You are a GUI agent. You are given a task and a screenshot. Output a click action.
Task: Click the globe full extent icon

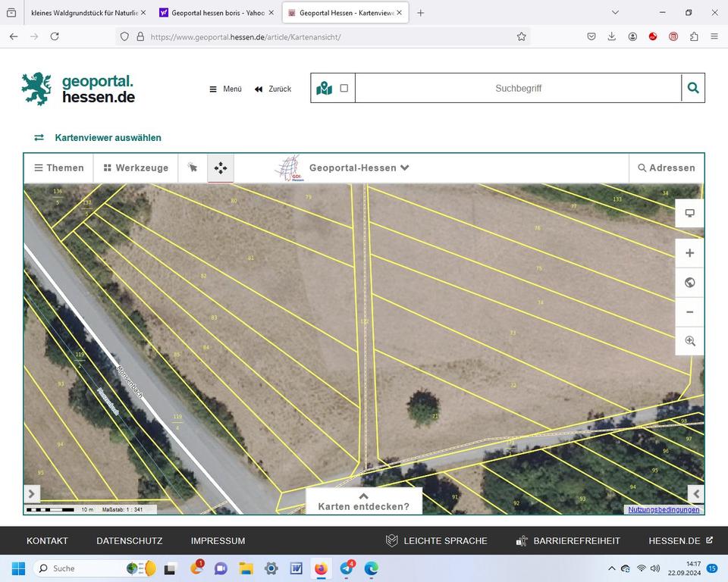click(689, 283)
